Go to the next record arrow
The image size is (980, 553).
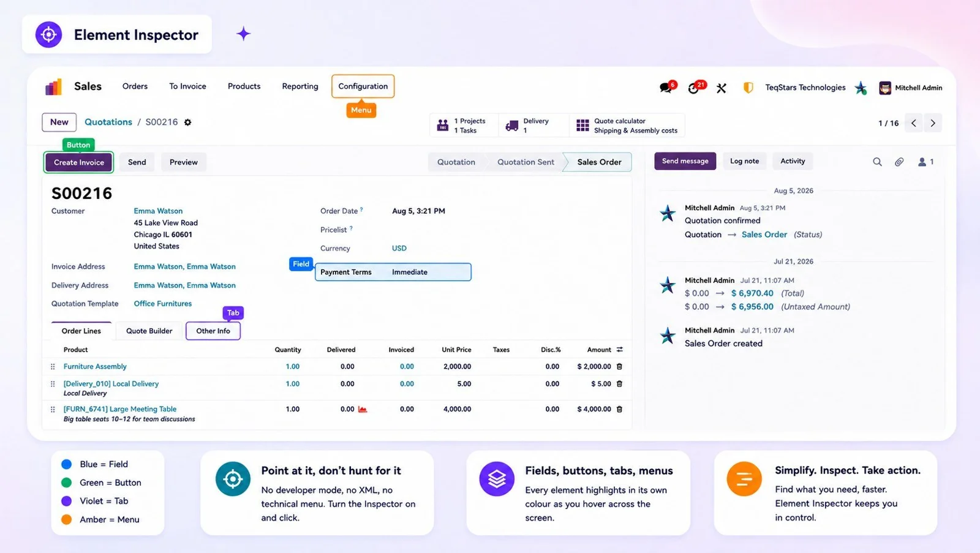click(933, 123)
